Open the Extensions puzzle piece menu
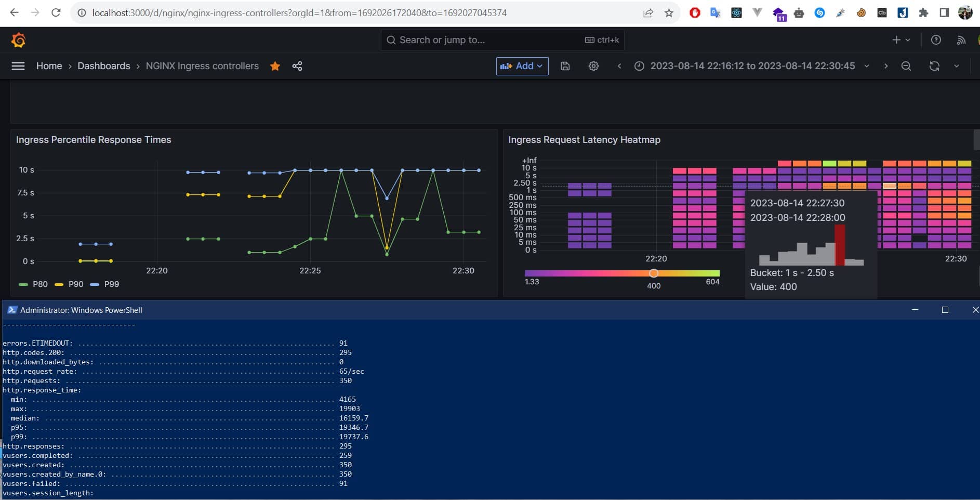This screenshot has height=500, width=980. 923,13
